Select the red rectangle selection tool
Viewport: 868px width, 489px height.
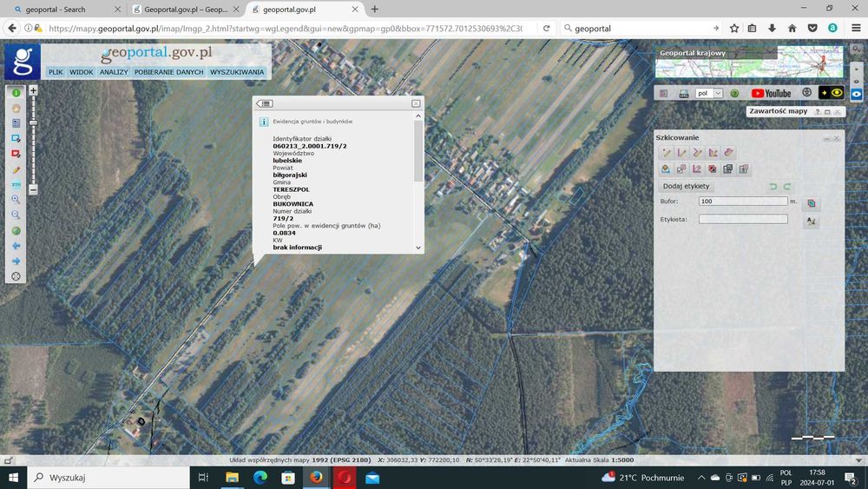click(x=16, y=154)
